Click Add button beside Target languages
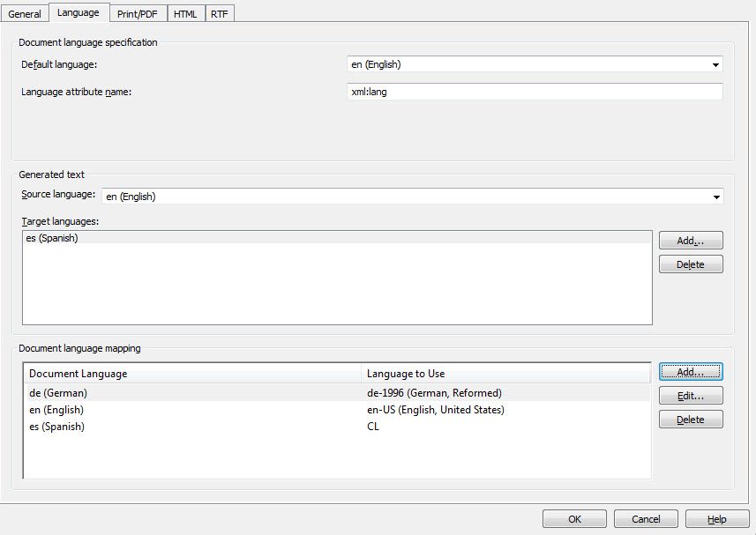Screen dimensions: 756x535 (691, 241)
